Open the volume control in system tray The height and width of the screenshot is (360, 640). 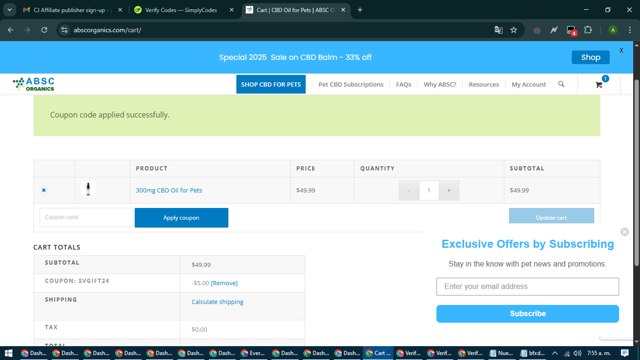coord(577,353)
